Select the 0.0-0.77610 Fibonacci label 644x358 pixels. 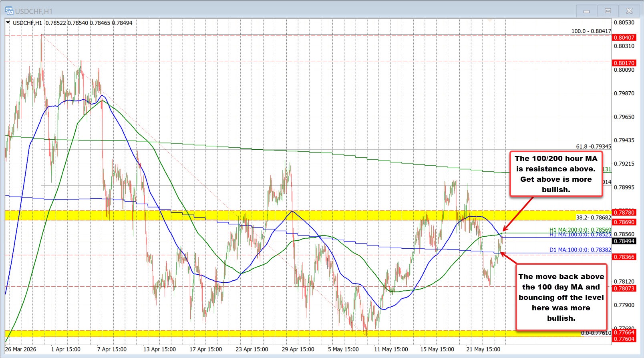click(x=596, y=333)
